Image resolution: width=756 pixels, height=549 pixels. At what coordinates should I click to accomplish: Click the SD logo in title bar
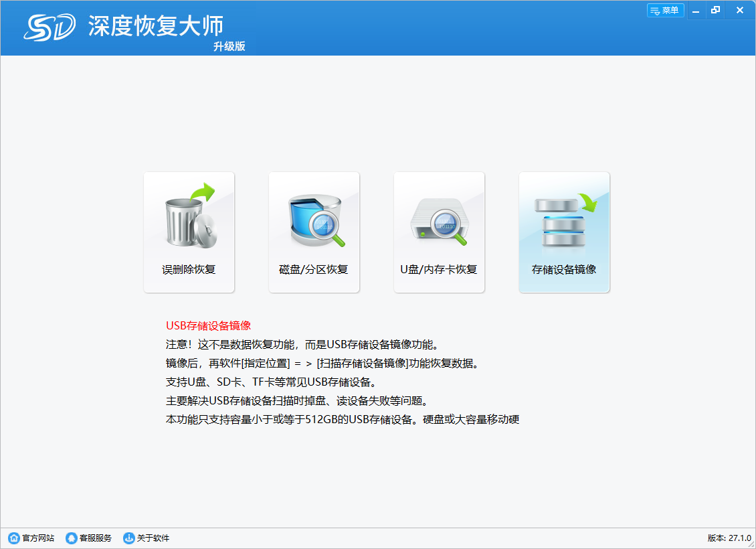pyautogui.click(x=50, y=27)
